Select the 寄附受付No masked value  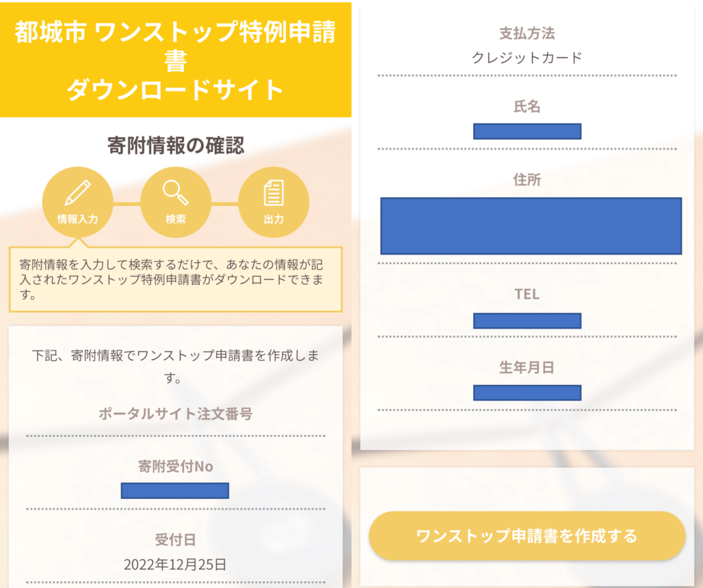175,491
